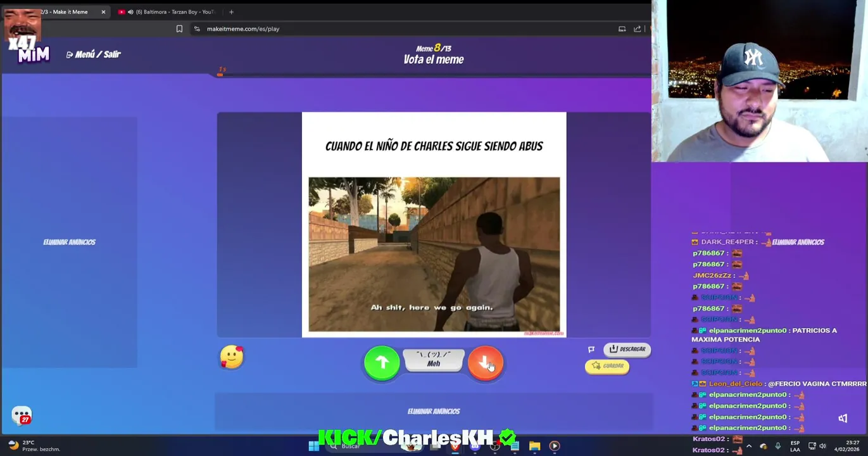Click the GTA meme image
The image size is (868, 456).
pyautogui.click(x=434, y=255)
